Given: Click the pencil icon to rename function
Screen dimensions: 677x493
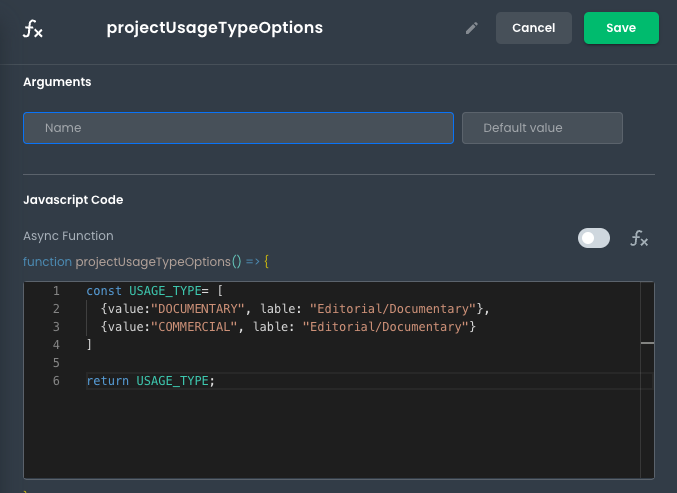Looking at the screenshot, I should tap(472, 28).
